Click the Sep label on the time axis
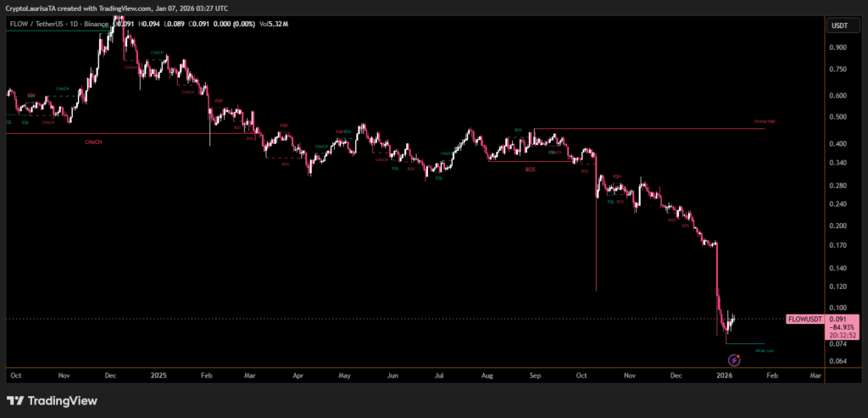This screenshot has width=868, height=418. click(534, 374)
